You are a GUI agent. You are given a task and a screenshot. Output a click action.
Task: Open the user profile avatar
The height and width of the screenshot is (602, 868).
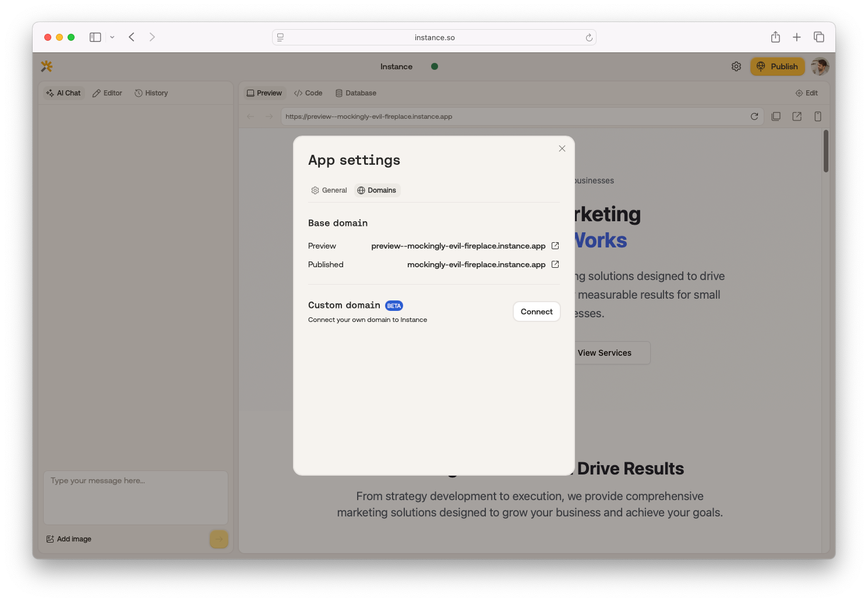pos(820,66)
